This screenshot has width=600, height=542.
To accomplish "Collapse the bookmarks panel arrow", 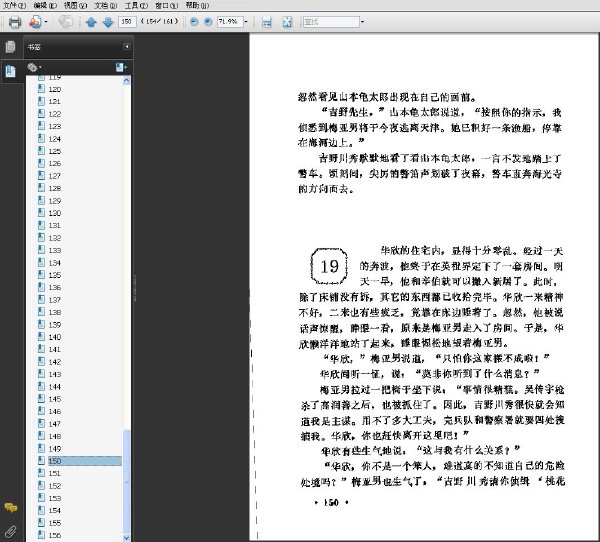I will pyautogui.click(x=127, y=47).
